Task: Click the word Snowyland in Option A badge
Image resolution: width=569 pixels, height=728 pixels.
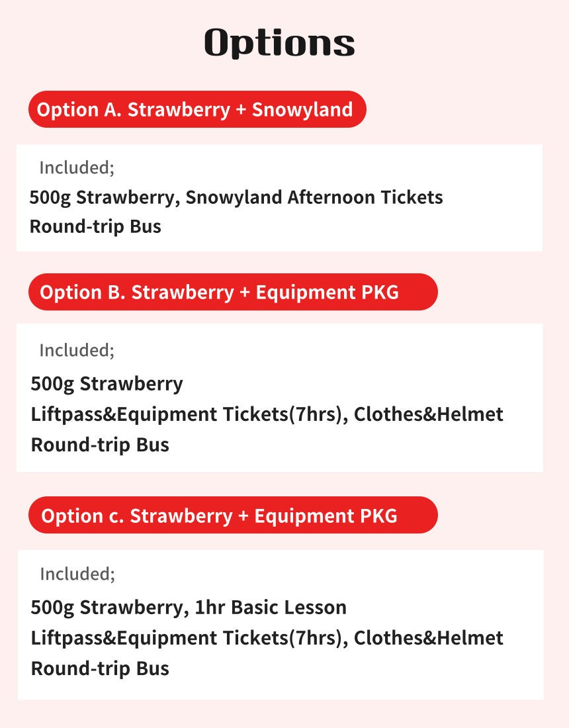Action: (x=302, y=110)
